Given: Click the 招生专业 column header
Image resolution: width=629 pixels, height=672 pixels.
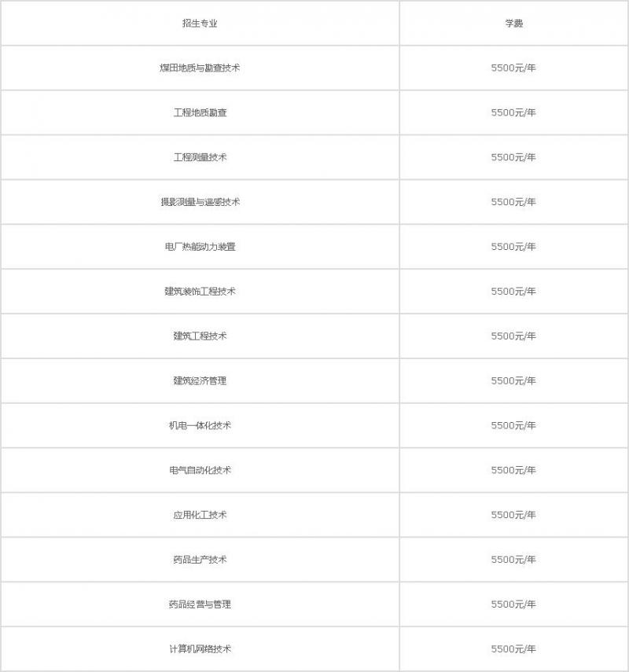Looking at the screenshot, I should pyautogui.click(x=200, y=24).
